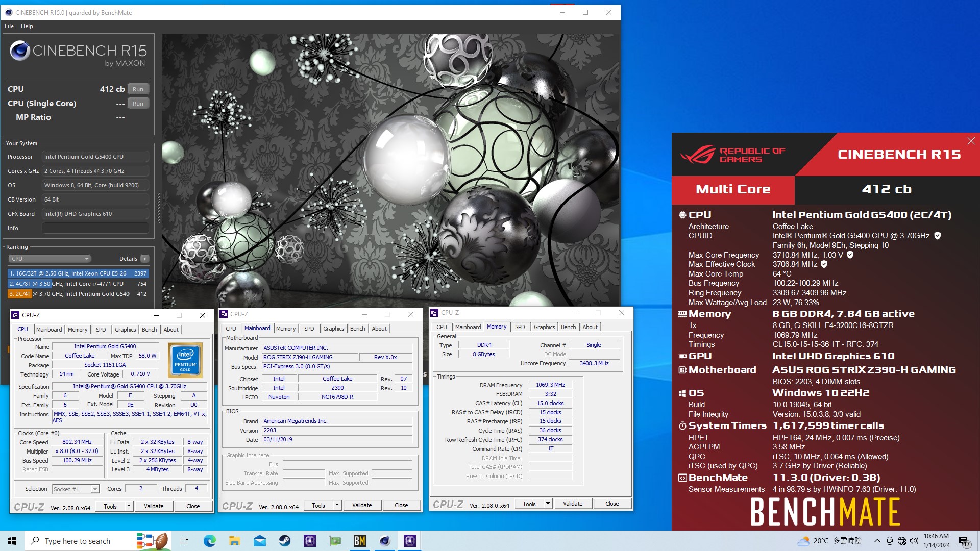This screenshot has height=551, width=980.
Task: Open the Mail app taskbar icon
Action: [259, 541]
